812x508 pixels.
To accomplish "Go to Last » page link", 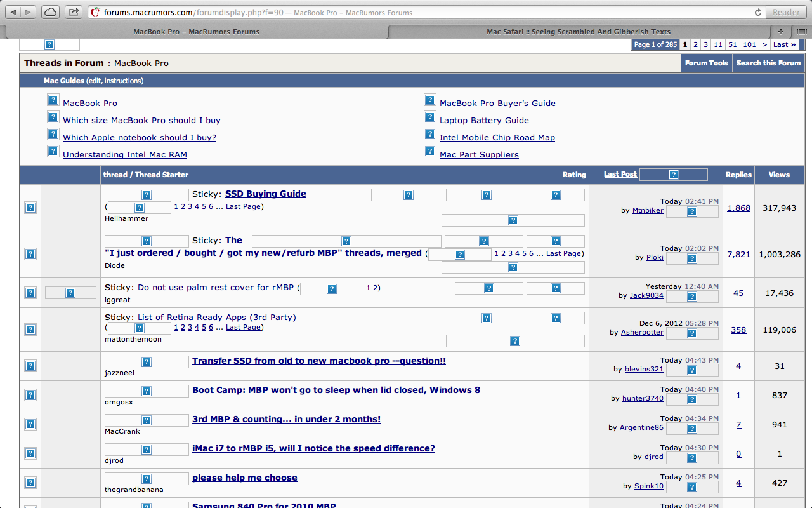I will pos(784,44).
